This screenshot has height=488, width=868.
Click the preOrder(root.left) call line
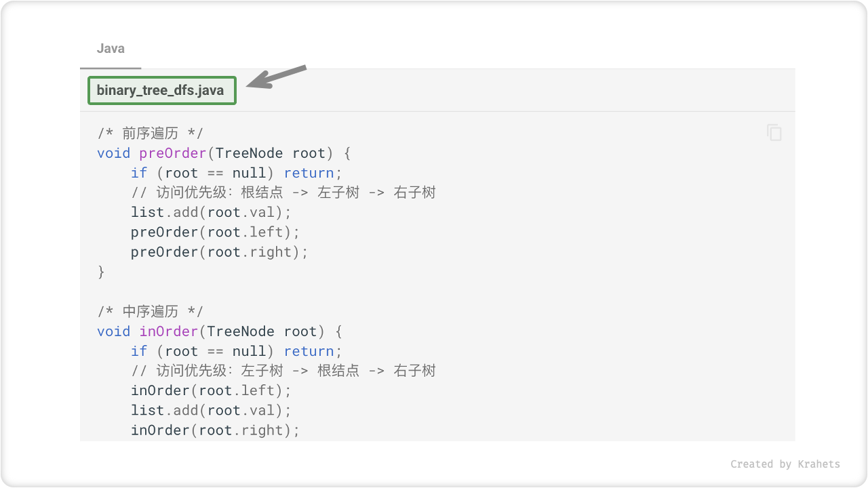coord(215,232)
